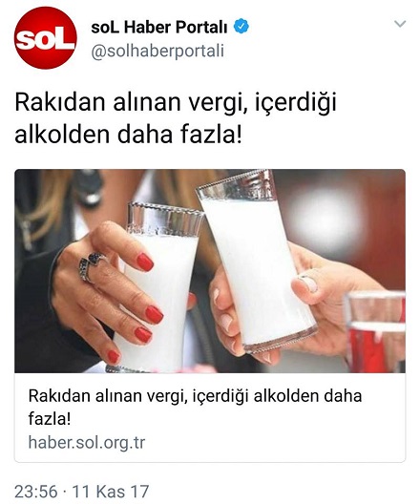The image size is (420, 504).
Task: Select the tweet text starting with Rakıdan
Action: [176, 118]
